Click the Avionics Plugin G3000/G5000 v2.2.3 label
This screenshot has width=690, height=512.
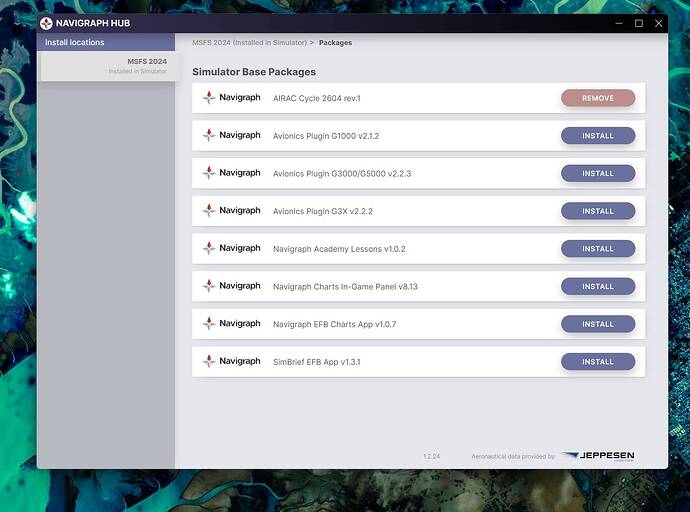[342, 174]
